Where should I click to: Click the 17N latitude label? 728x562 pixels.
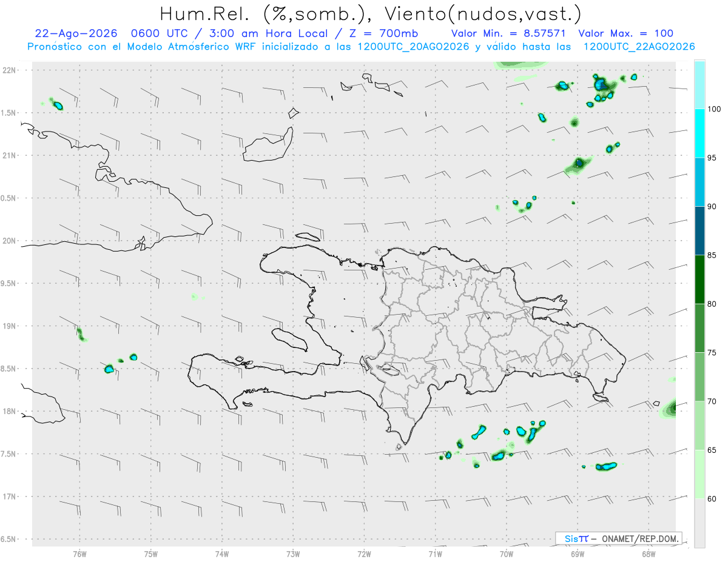coord(10,497)
